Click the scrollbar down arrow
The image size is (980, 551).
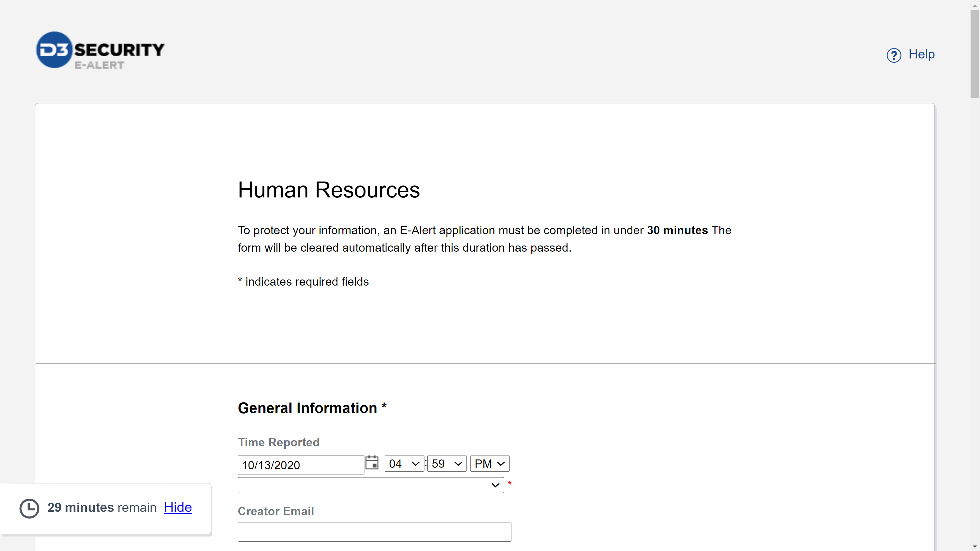pos(975,546)
